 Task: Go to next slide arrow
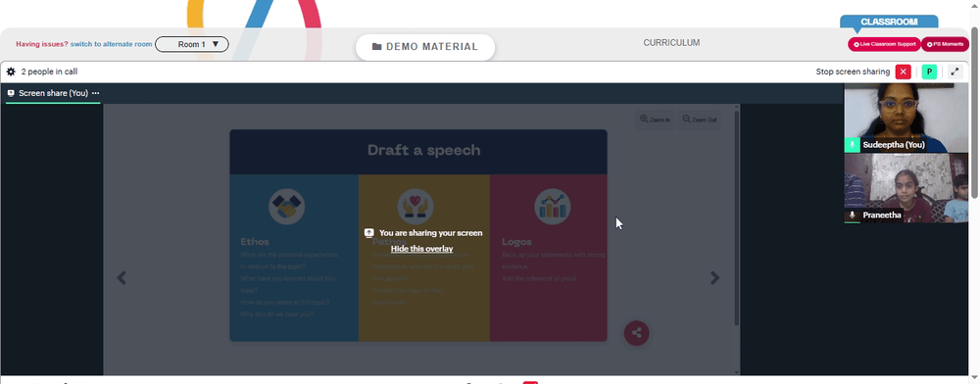[x=715, y=278]
